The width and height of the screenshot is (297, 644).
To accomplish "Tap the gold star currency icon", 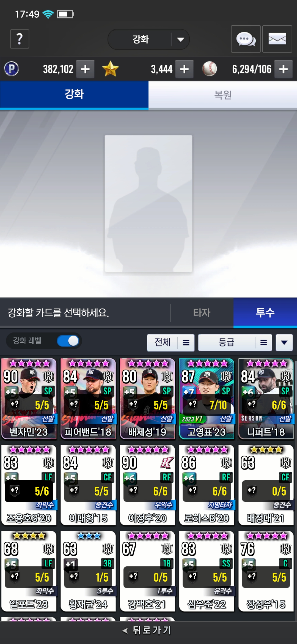I will pos(110,69).
